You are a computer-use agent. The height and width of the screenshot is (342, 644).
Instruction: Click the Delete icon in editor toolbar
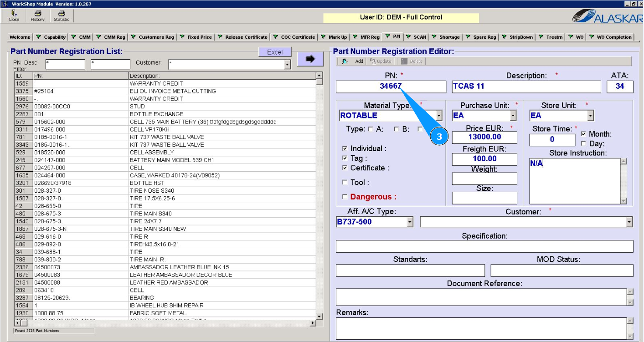pos(404,61)
